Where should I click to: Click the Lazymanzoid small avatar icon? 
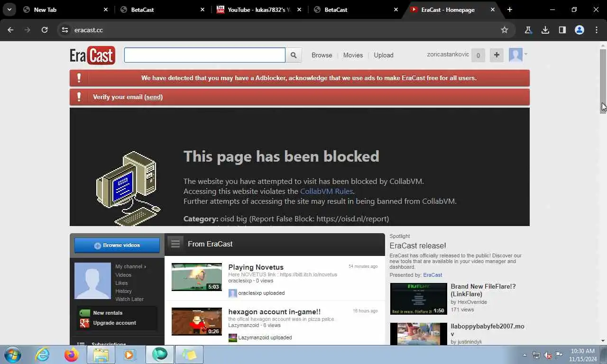(x=232, y=337)
